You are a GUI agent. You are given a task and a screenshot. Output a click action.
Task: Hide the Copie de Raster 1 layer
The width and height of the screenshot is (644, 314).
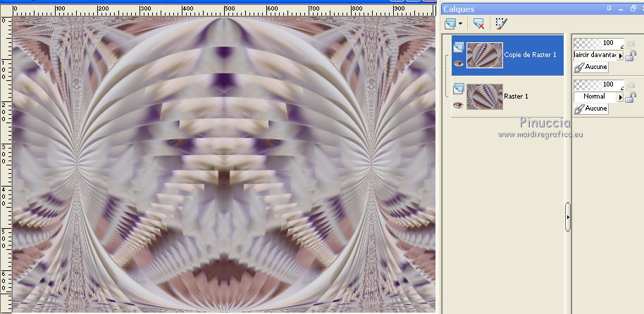[459, 63]
